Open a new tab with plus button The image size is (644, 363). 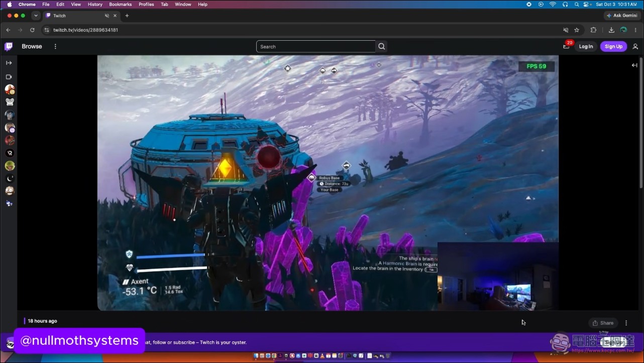click(127, 16)
